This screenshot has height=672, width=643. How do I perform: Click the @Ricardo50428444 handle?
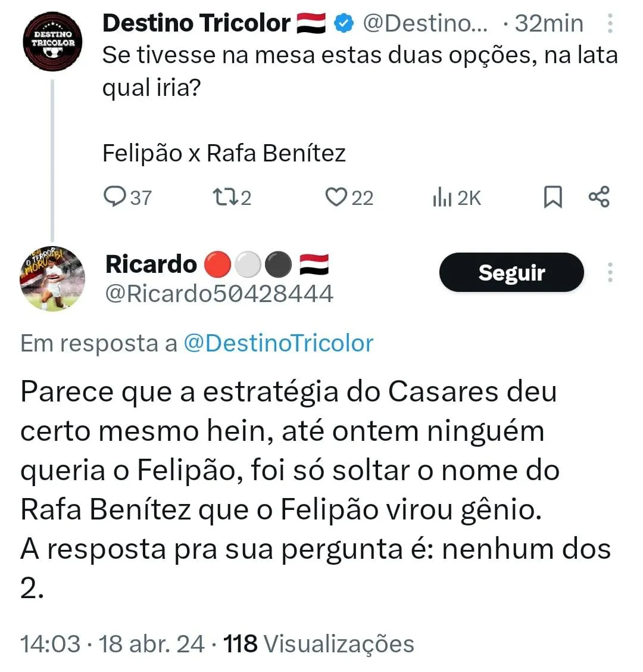[219, 294]
